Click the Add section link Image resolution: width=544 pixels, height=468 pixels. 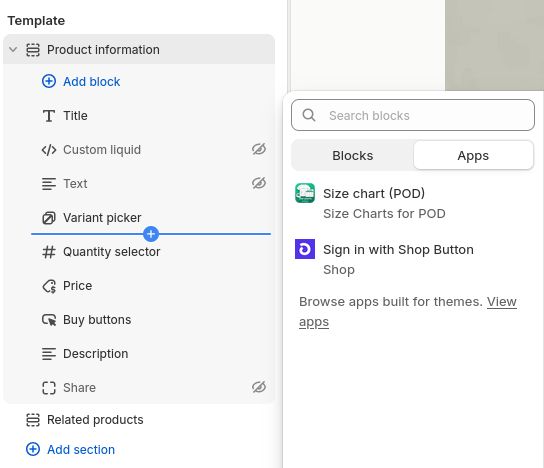click(x=81, y=450)
